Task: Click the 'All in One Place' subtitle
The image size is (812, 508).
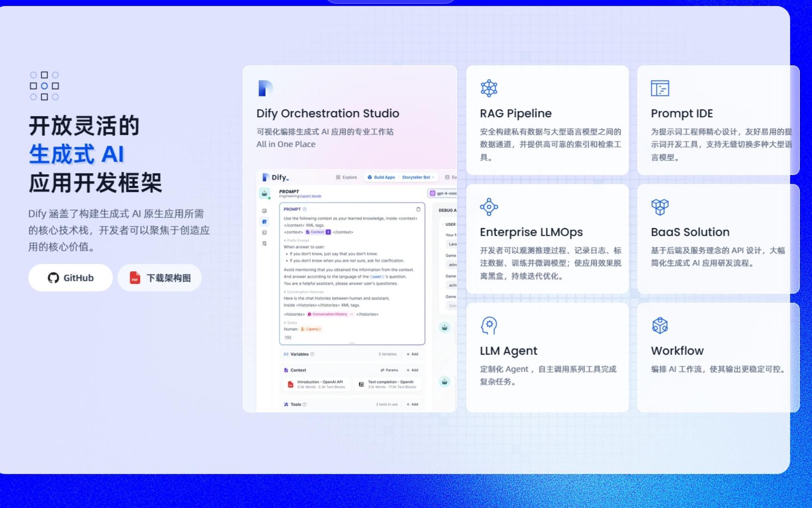Action: click(x=286, y=144)
